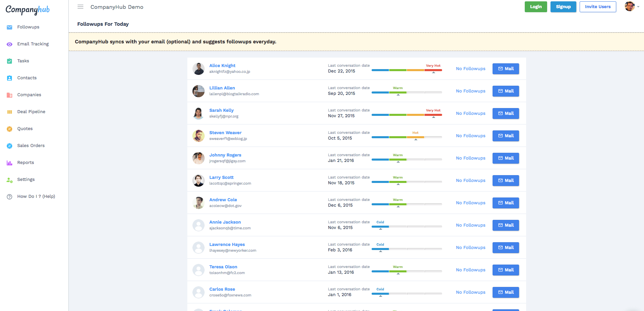Viewport: 644px width, 311px height.
Task: Open the How Do I Help section
Action: click(9, 196)
